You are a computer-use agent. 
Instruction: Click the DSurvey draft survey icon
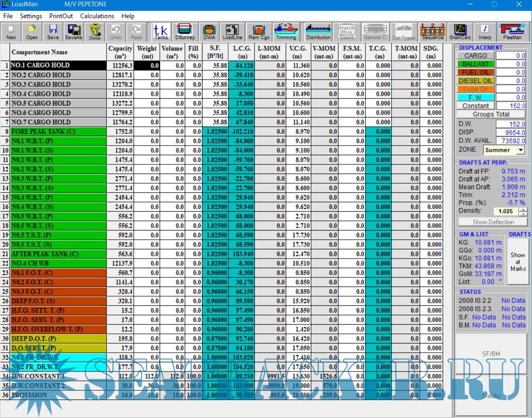click(185, 32)
